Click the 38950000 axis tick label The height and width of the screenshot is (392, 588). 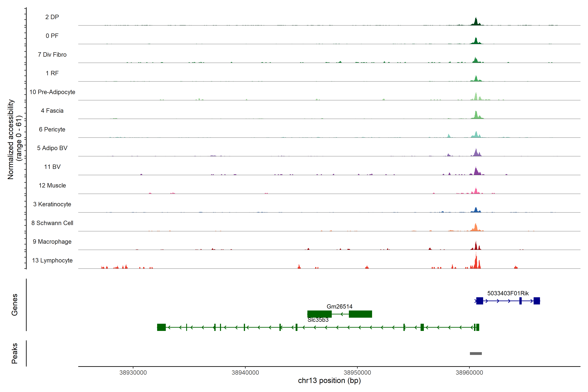[357, 373]
